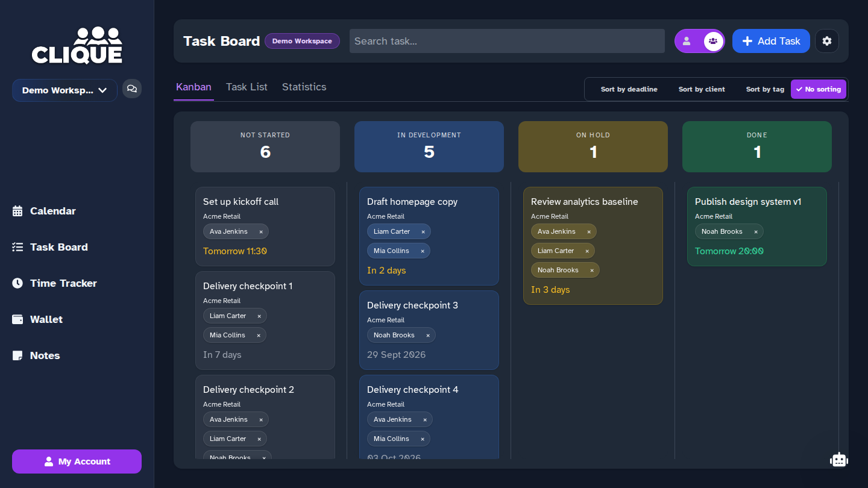Remove Noah Brooks from Review analytics baseline
Screen dimensions: 868x488
pos(592,271)
